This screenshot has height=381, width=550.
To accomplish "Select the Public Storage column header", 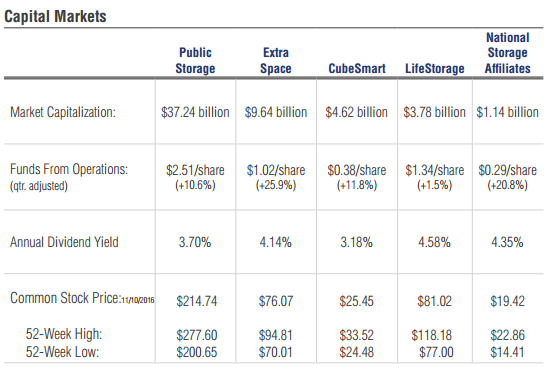I will point(195,60).
